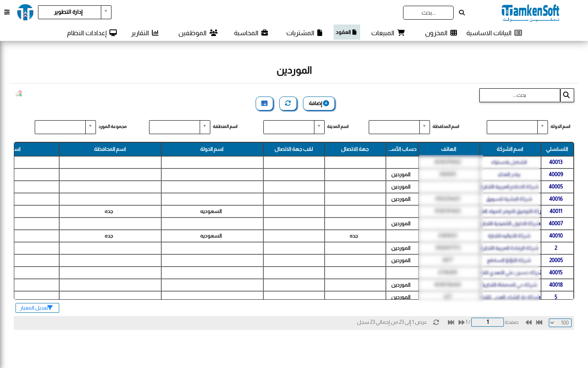The width and height of the screenshot is (588, 368).
Task: Sort by grid اسم الدولة column header
Action: click(212, 149)
